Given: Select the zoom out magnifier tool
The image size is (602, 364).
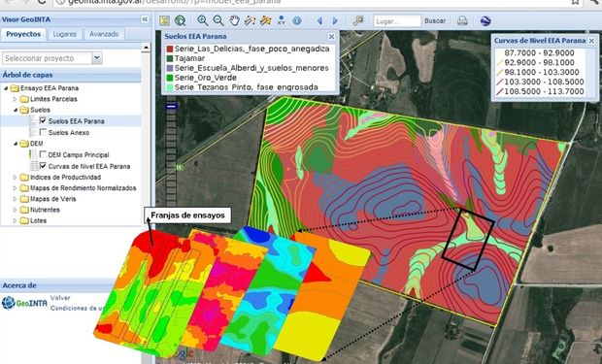Looking at the screenshot, I should (x=218, y=20).
